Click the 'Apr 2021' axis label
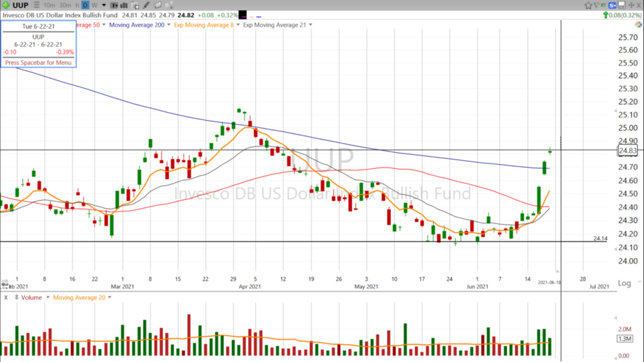The height and width of the screenshot is (362, 644). coord(250,286)
